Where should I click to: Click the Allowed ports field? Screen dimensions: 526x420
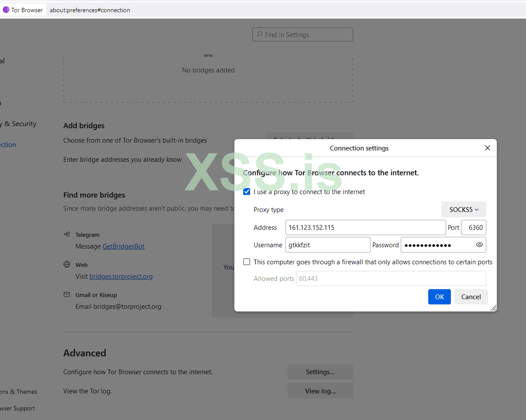click(x=391, y=278)
